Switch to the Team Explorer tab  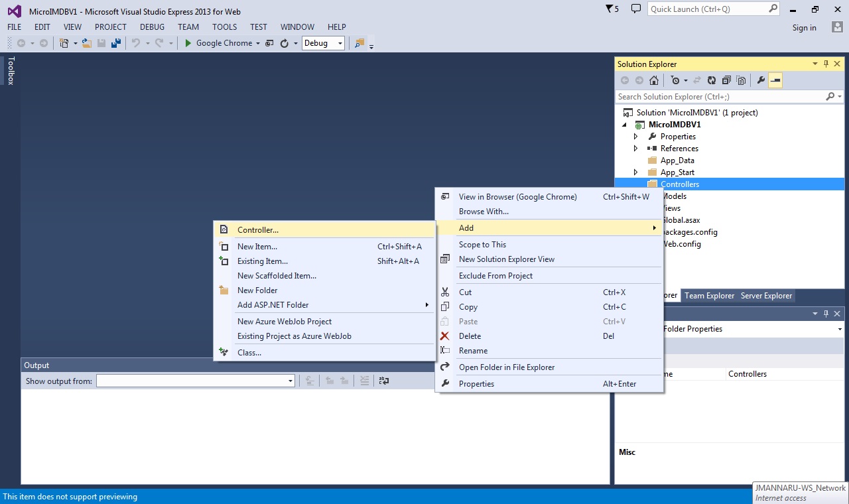(709, 296)
